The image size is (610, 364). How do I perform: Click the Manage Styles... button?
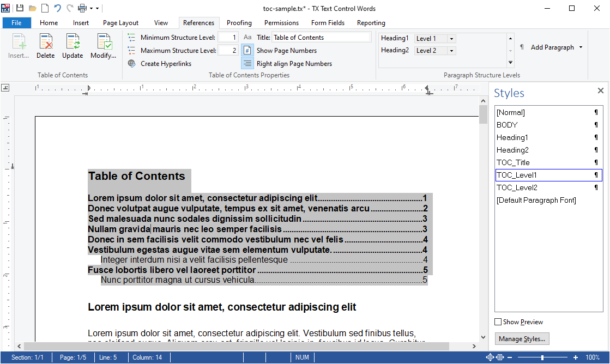pyautogui.click(x=522, y=338)
